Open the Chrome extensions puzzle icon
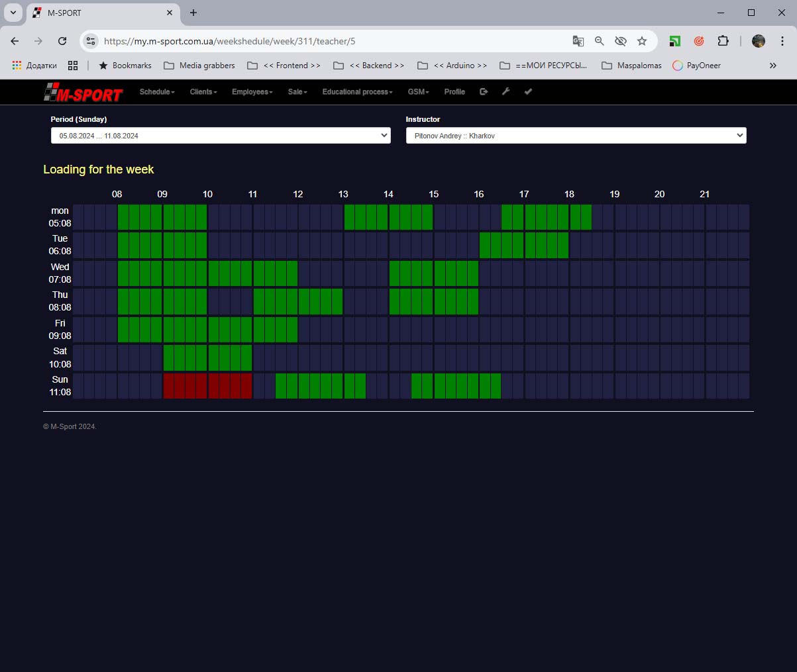Viewport: 797px width, 672px height. (723, 41)
